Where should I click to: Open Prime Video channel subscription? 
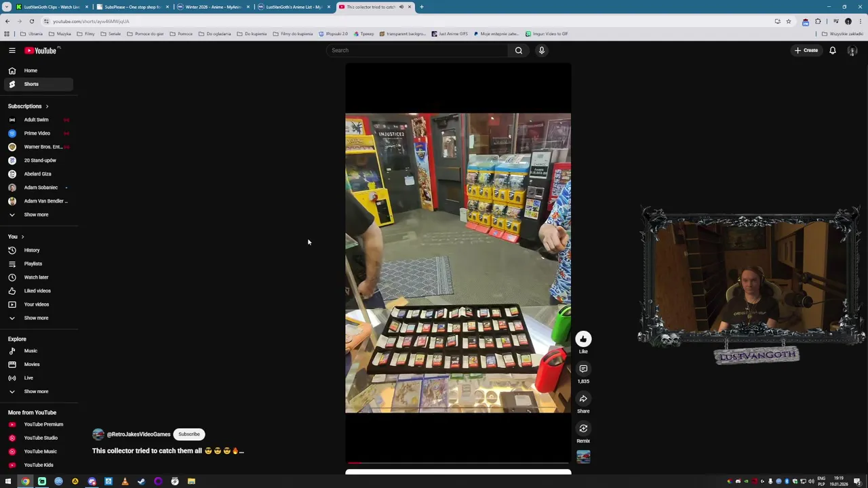point(39,133)
